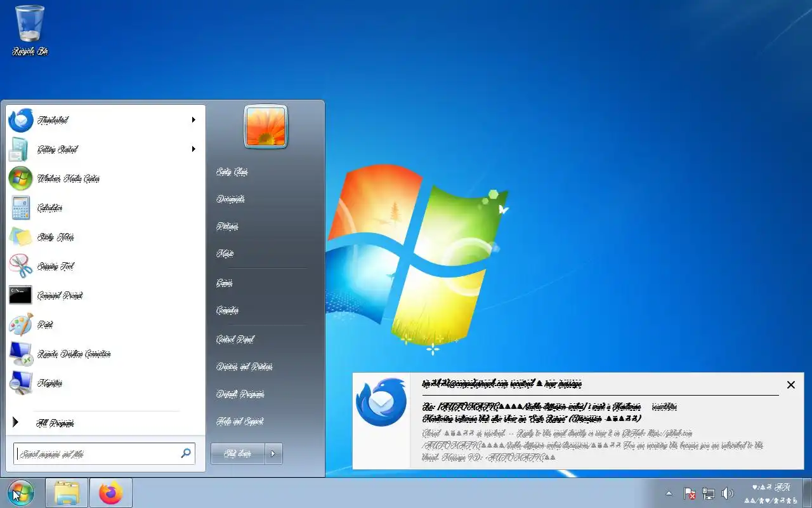812x508 pixels.
Task: Open Pictures library
Action: click(x=227, y=227)
